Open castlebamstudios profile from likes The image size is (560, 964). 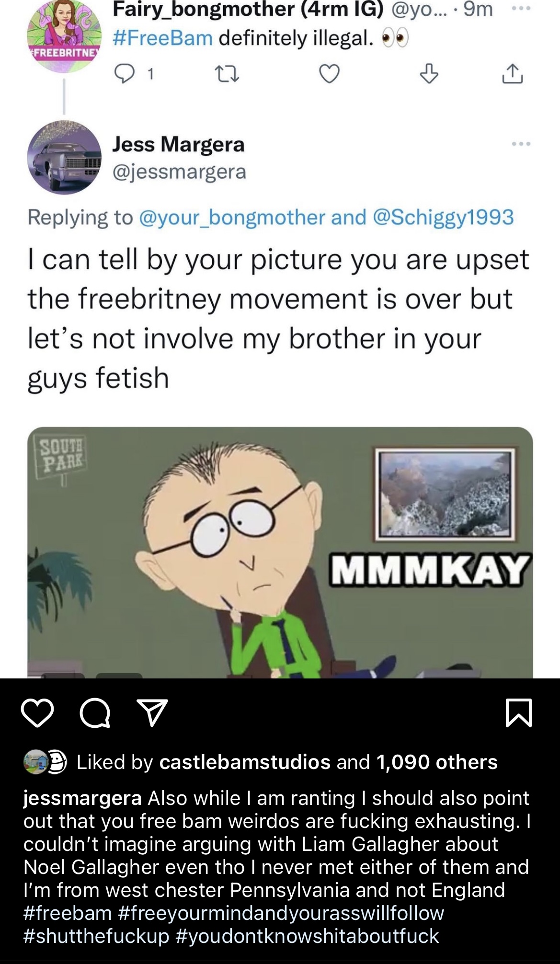pyautogui.click(x=245, y=762)
